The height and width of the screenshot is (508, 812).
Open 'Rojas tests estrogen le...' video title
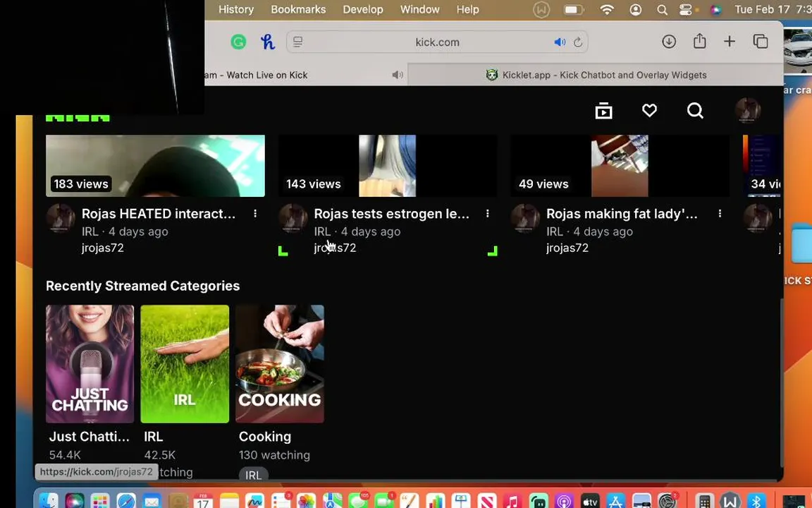(x=391, y=214)
